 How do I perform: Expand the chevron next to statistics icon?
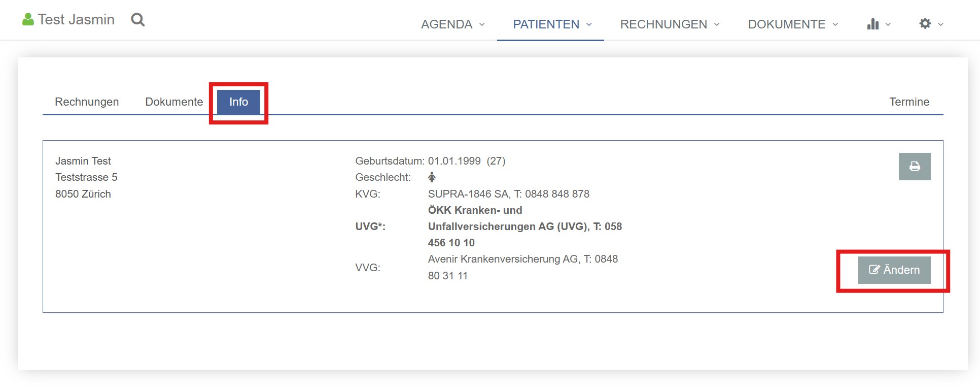coord(888,24)
